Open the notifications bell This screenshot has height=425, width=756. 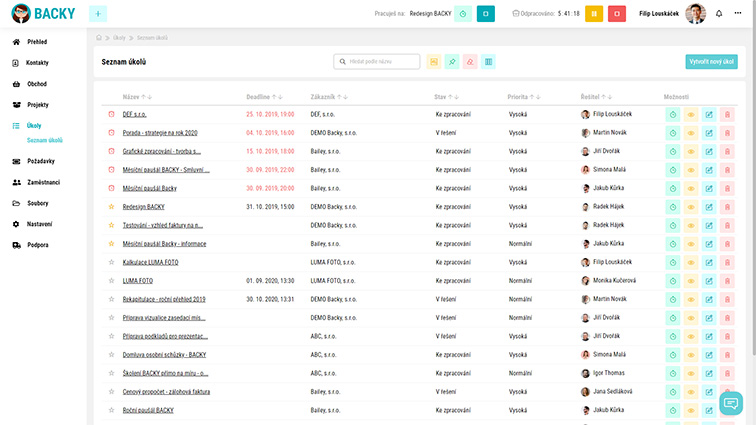718,14
